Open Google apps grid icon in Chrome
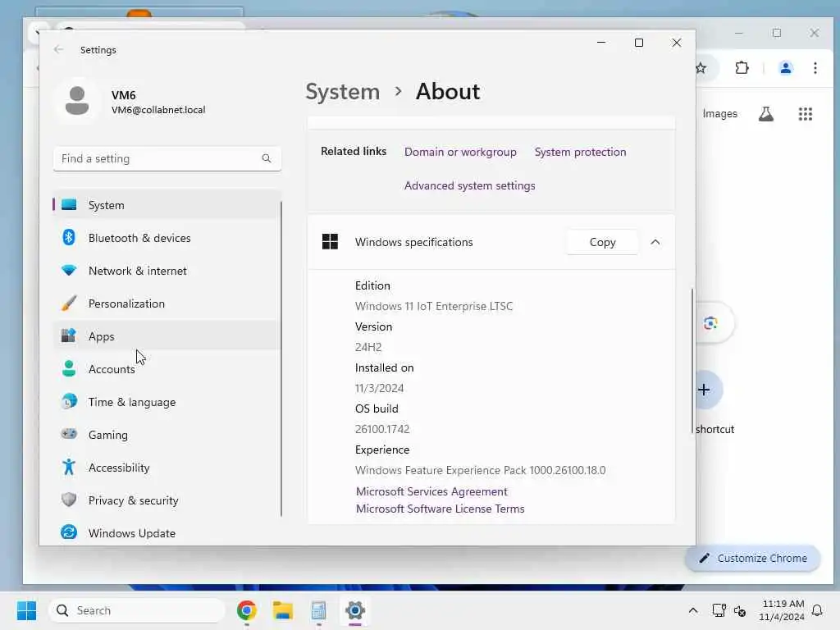The height and width of the screenshot is (630, 840). (806, 113)
